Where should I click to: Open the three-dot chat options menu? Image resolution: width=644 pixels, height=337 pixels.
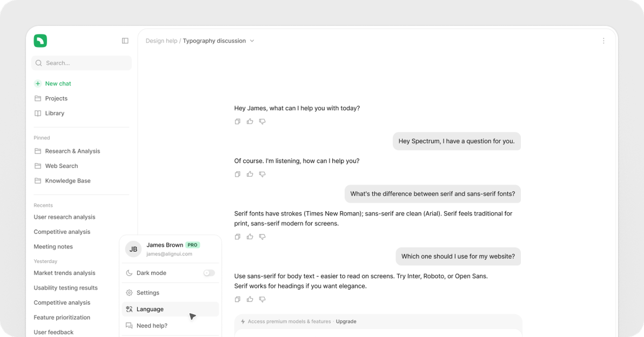coord(603,41)
